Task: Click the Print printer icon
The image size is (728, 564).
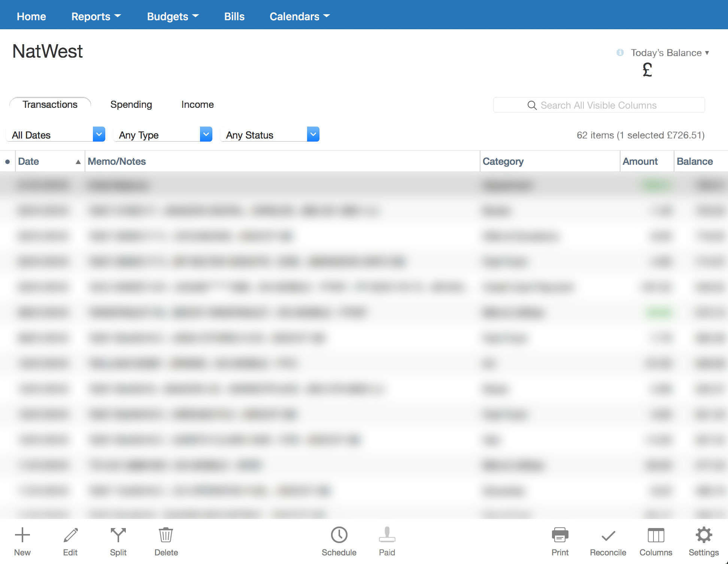Action: point(560,535)
